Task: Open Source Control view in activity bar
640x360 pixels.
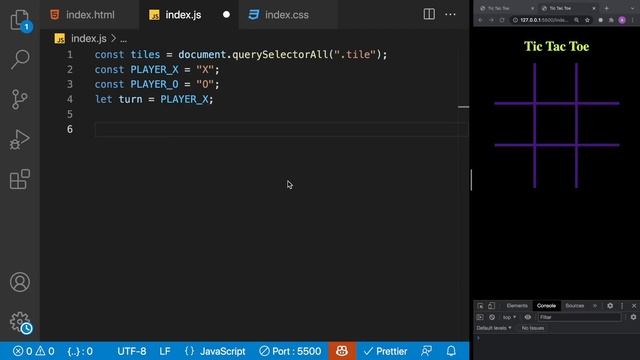Action: point(20,99)
